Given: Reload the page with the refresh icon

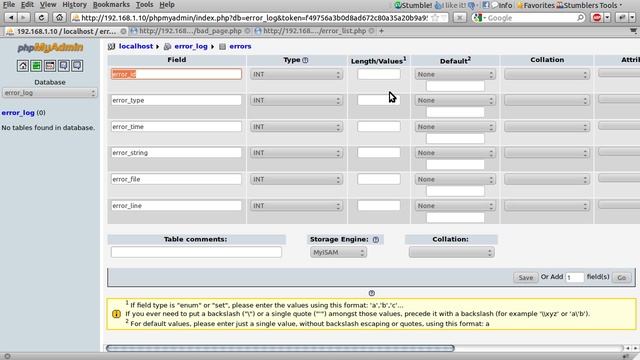Looking at the screenshot, I should (x=41, y=18).
